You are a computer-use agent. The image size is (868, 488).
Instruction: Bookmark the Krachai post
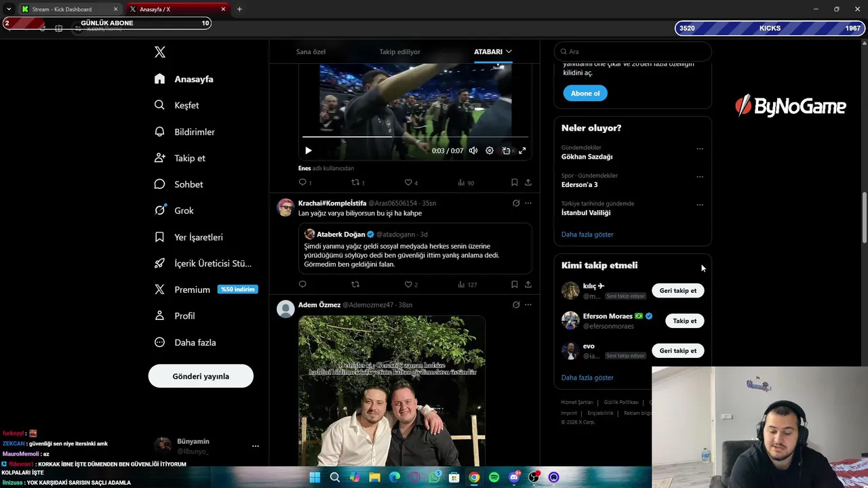click(x=515, y=285)
